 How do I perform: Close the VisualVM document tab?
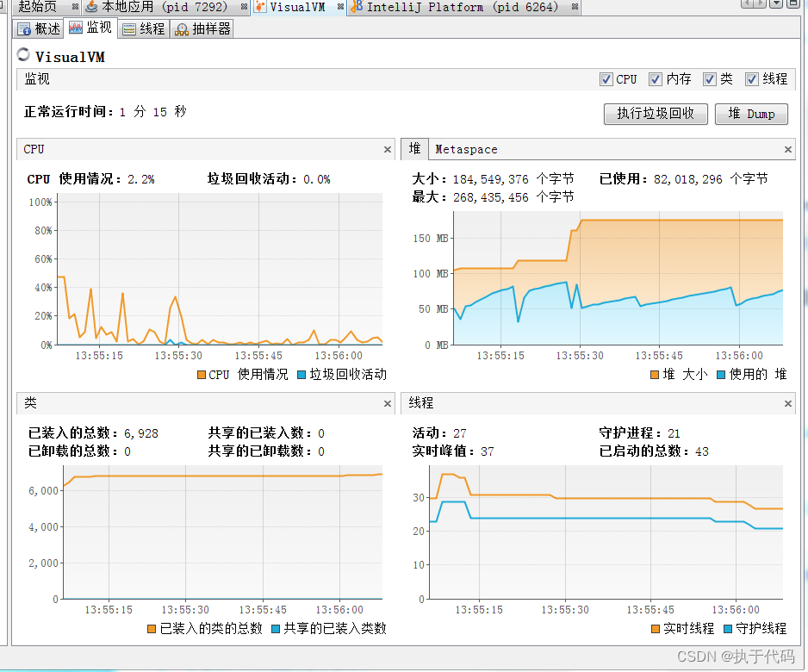pos(340,7)
